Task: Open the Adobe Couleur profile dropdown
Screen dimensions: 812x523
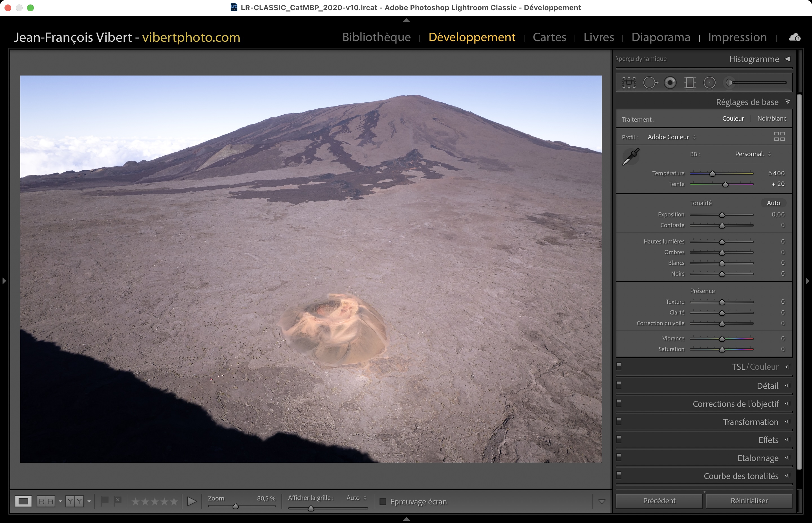Action: click(x=671, y=137)
